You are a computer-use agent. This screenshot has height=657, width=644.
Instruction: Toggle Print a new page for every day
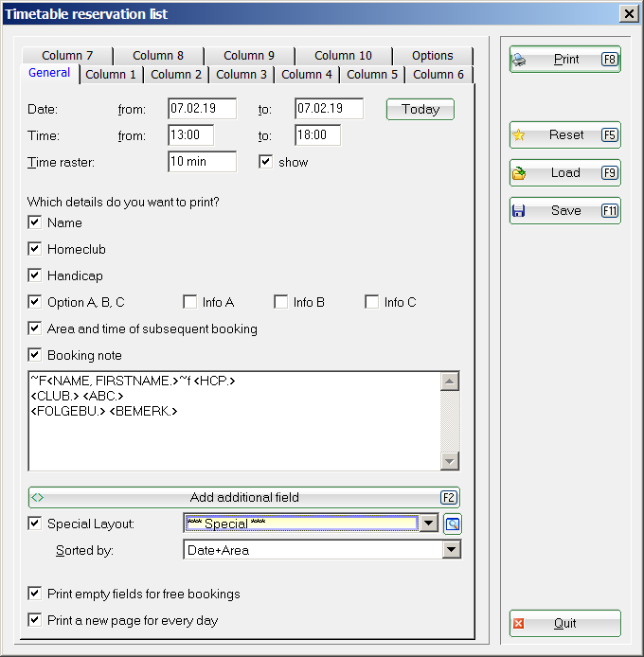click(35, 620)
